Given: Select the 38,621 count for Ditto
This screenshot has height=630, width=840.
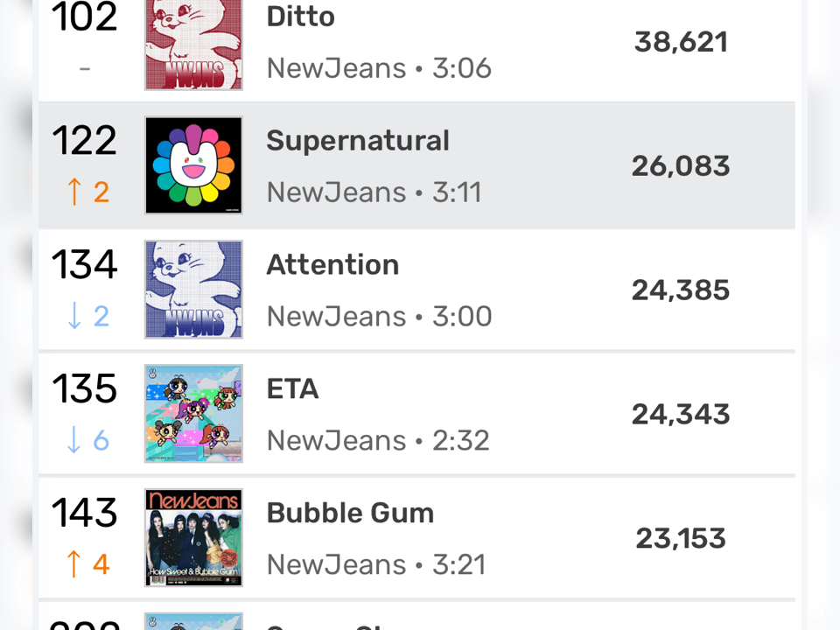Looking at the screenshot, I should [681, 42].
